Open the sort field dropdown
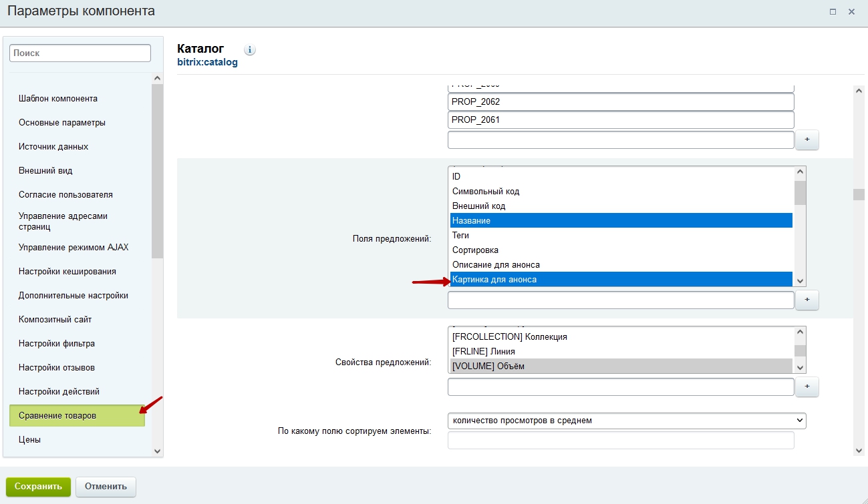868x504 pixels. coord(626,421)
